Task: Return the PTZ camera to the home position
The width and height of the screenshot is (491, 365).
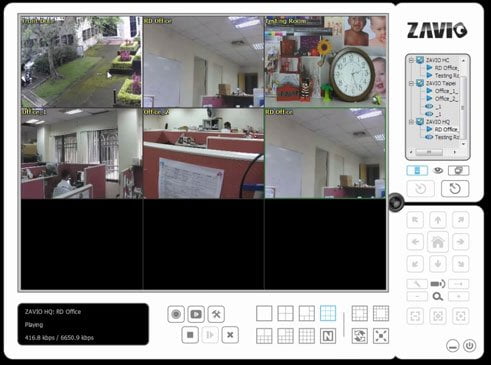Action: (x=438, y=242)
